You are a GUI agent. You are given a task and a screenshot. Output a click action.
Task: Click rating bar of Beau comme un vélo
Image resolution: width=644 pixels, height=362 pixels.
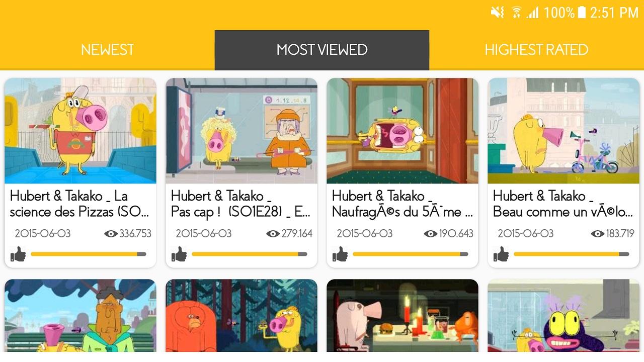[x=572, y=254]
